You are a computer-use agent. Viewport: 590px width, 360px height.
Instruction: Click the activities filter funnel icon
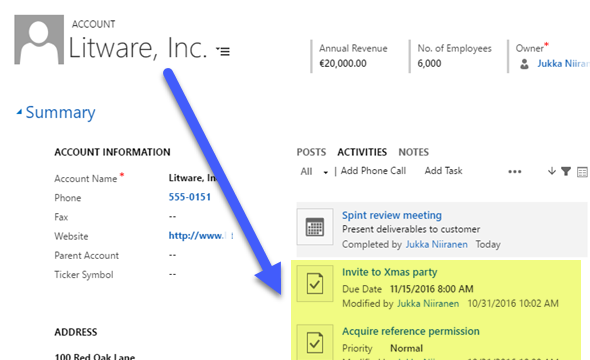(x=566, y=172)
